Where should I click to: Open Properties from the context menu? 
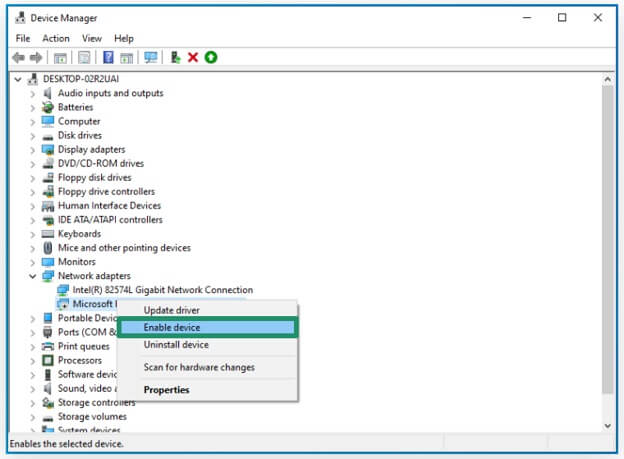(207, 390)
